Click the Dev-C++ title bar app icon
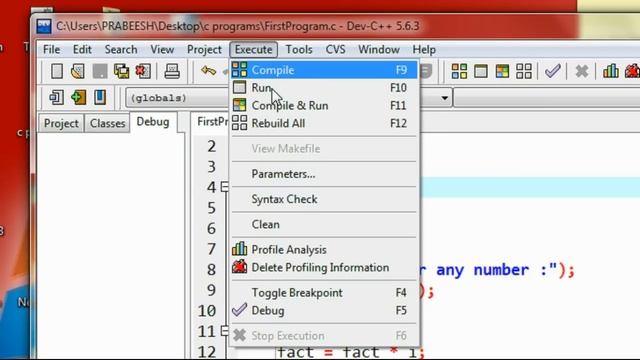The height and width of the screenshot is (360, 640). coord(44,26)
